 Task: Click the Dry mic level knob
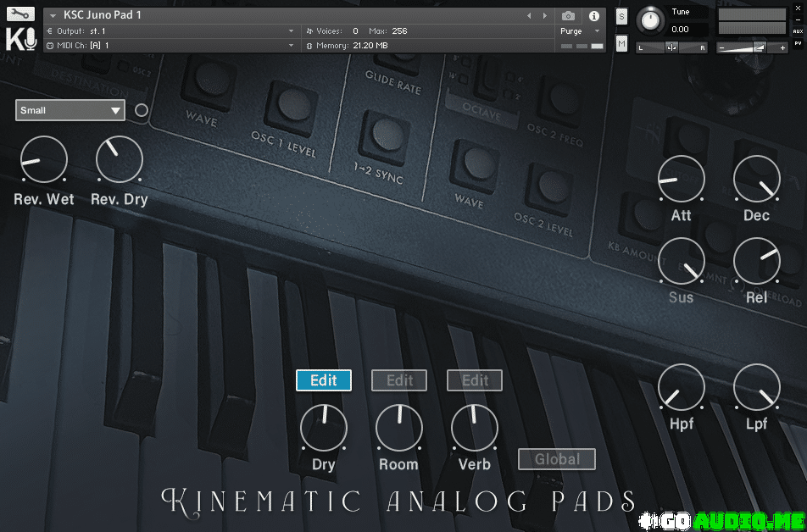pyautogui.click(x=324, y=428)
